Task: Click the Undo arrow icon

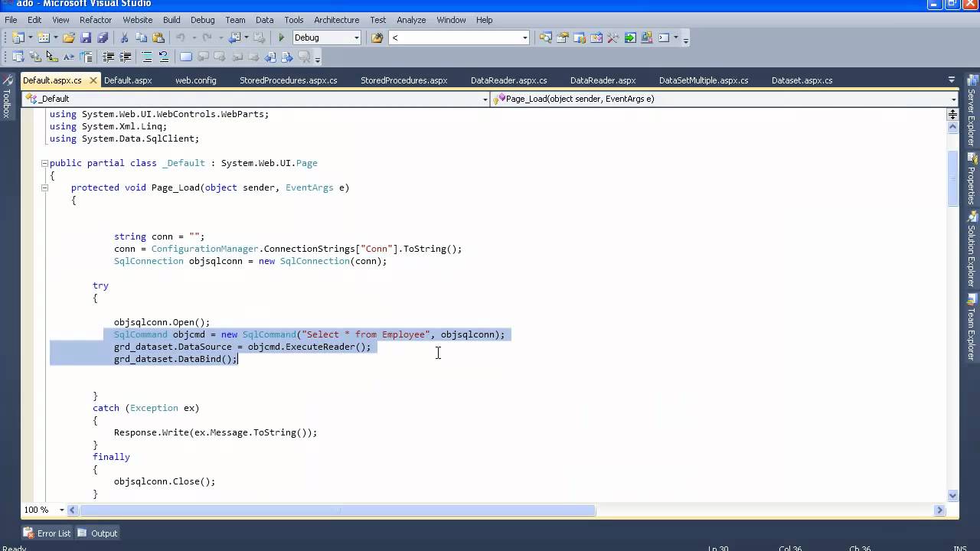Action: (x=180, y=37)
